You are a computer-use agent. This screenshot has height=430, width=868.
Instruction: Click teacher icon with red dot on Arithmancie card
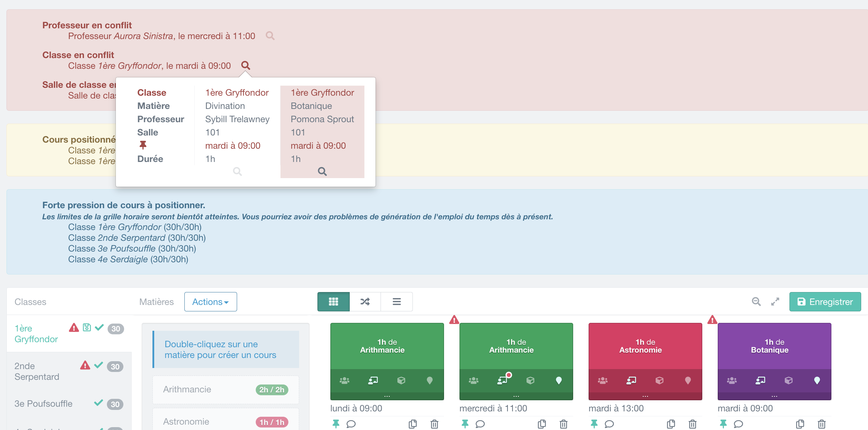(x=502, y=380)
